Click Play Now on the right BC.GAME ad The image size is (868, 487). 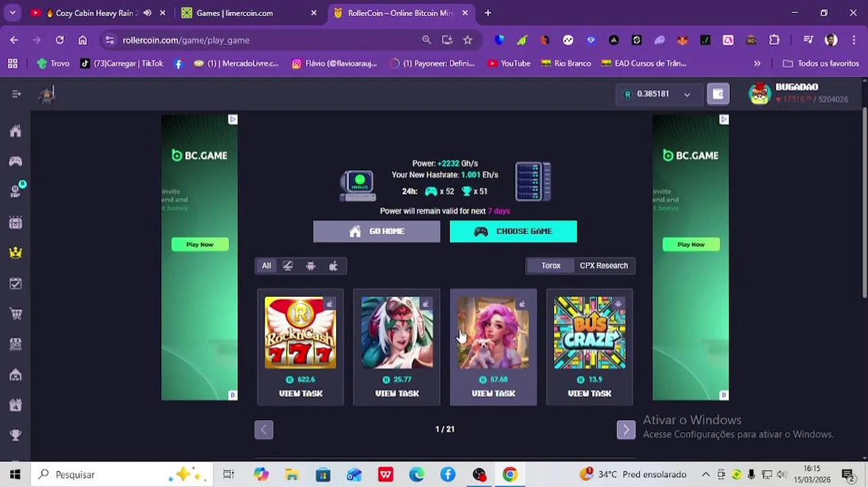tap(691, 244)
